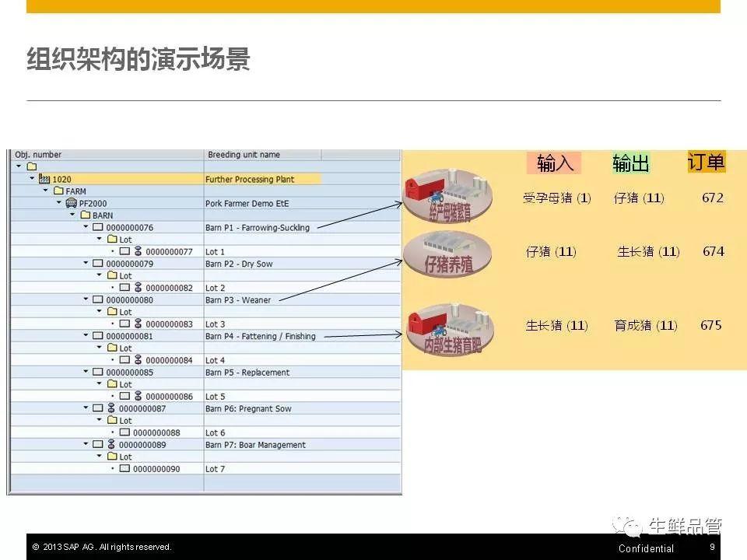Collapse the PF2000 tree node
Screen dimensions: 747x560
click(58, 203)
